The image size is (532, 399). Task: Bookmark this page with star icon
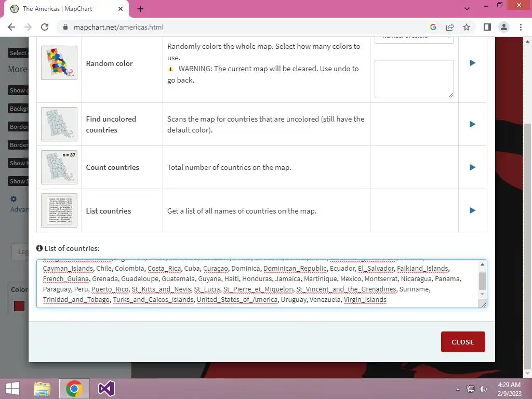(x=467, y=27)
